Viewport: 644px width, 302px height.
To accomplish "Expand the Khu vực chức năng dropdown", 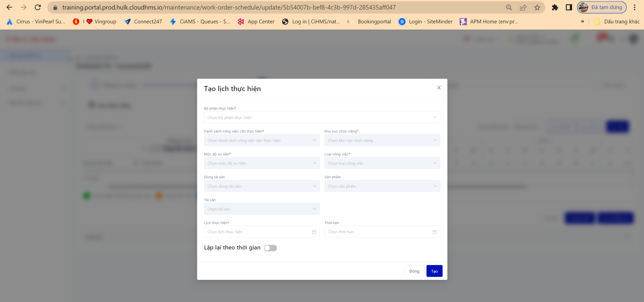I will (x=382, y=140).
